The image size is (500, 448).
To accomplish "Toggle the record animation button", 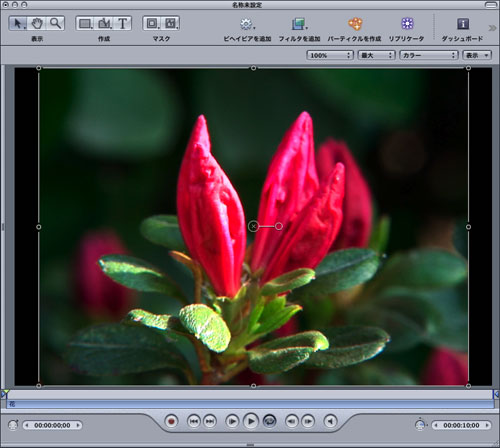I will click(x=171, y=422).
